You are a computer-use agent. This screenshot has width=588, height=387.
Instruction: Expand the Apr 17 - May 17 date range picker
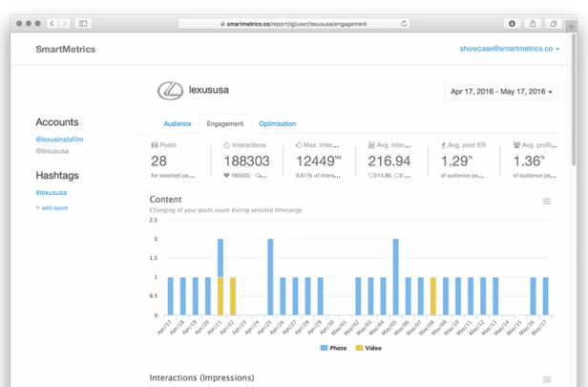(x=501, y=92)
